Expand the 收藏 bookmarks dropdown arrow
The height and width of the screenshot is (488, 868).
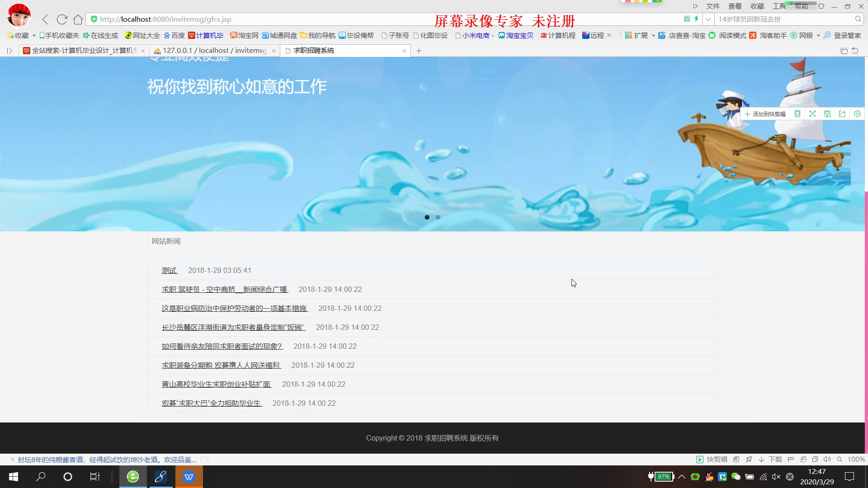pyautogui.click(x=34, y=36)
